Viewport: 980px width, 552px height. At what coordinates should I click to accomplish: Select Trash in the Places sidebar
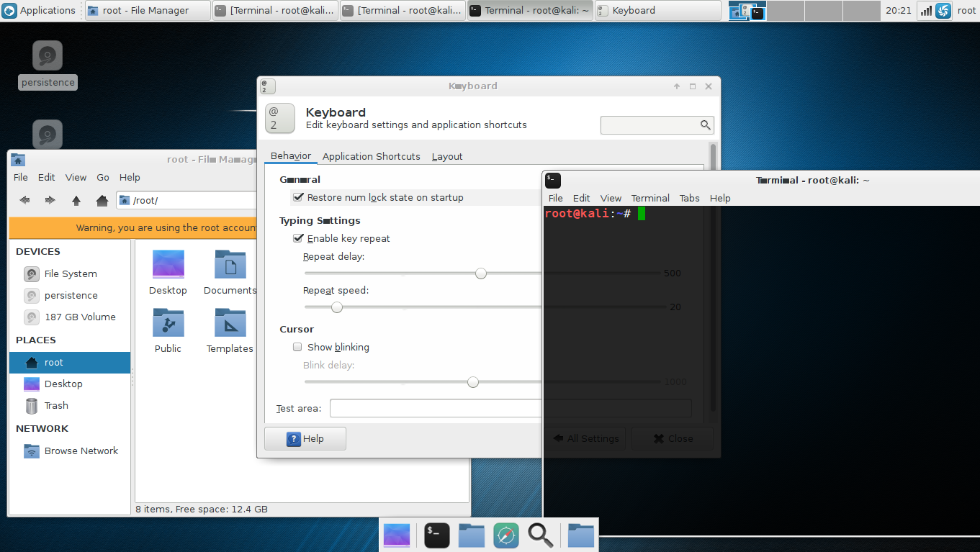56,405
